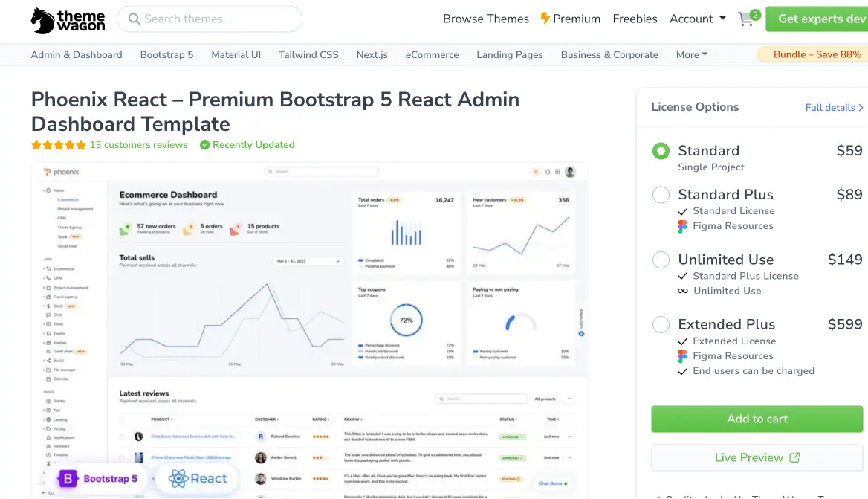Screen dimensions: 868x499
Task: Click Bundle – Save 88% banner
Action: click(x=812, y=54)
